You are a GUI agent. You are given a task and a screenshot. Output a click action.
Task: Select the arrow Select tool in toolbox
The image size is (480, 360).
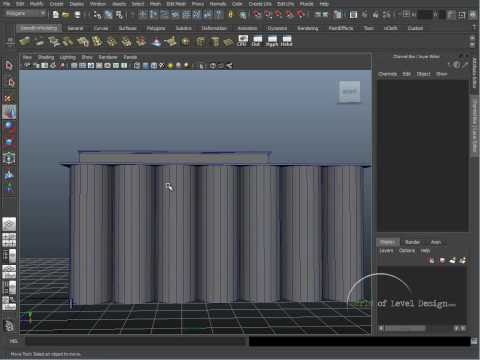(x=9, y=66)
